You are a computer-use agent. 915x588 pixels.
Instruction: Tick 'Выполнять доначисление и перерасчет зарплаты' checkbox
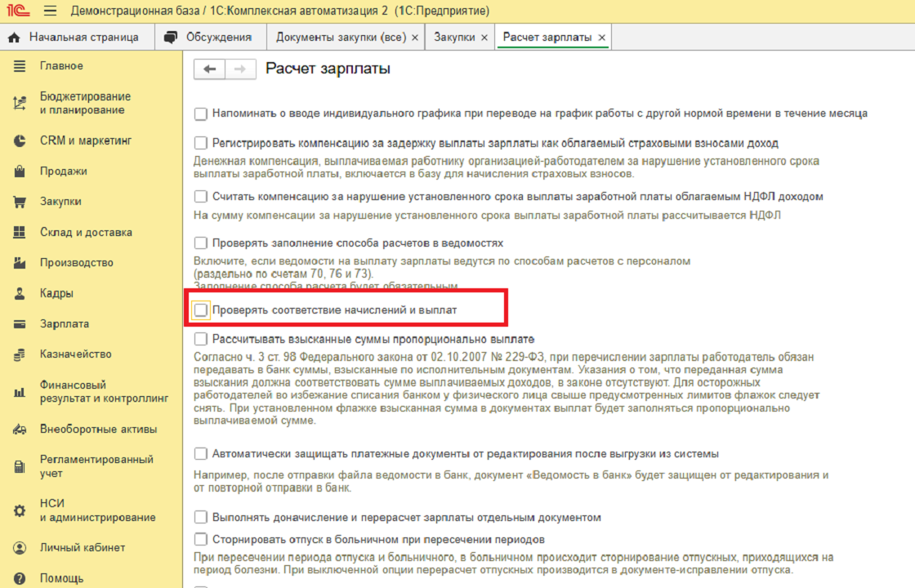point(201,518)
